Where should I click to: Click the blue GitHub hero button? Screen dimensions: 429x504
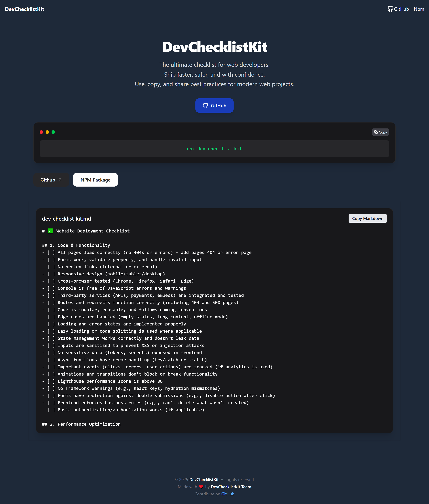(214, 106)
